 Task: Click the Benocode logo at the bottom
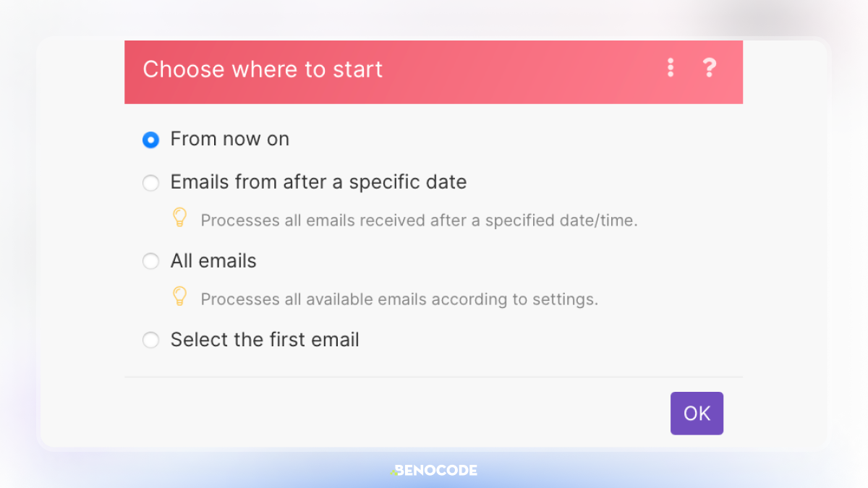coord(434,471)
